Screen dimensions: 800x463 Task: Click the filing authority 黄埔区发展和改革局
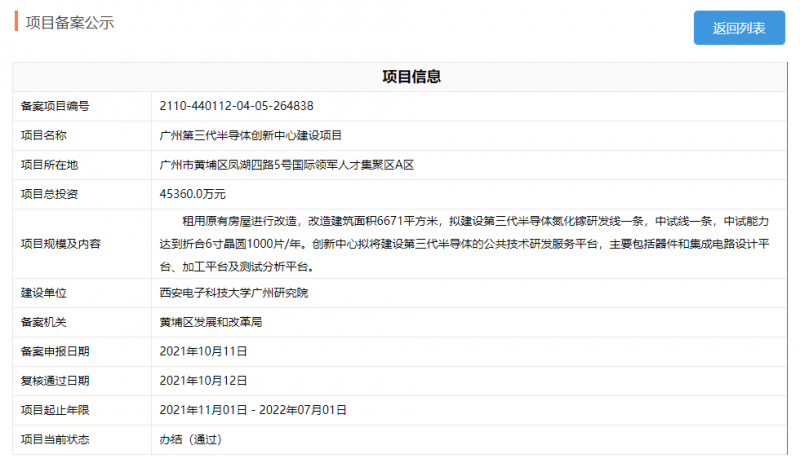(211, 322)
